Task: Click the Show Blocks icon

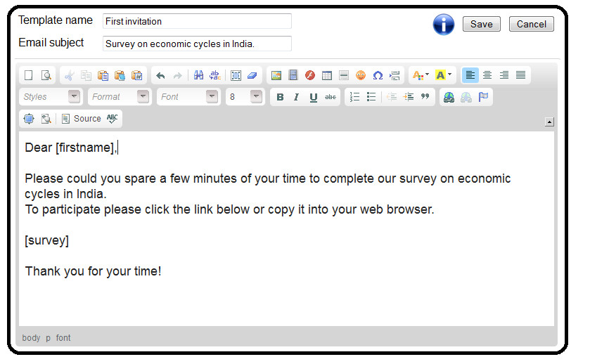Action: [46, 119]
